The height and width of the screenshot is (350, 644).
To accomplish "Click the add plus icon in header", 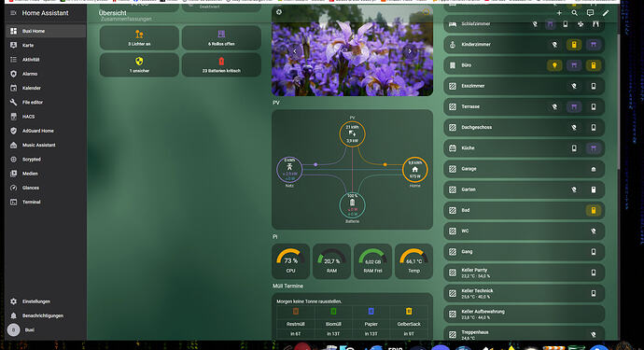I will 559,13.
